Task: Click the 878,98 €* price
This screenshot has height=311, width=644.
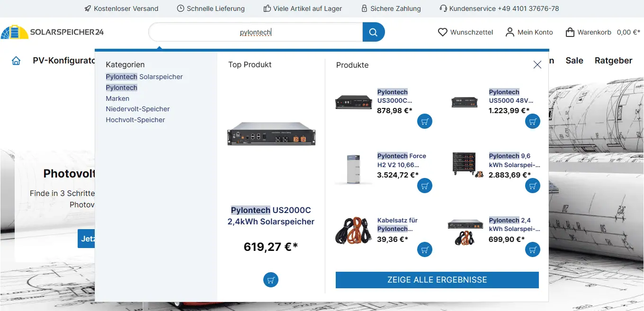Action: pyautogui.click(x=394, y=111)
